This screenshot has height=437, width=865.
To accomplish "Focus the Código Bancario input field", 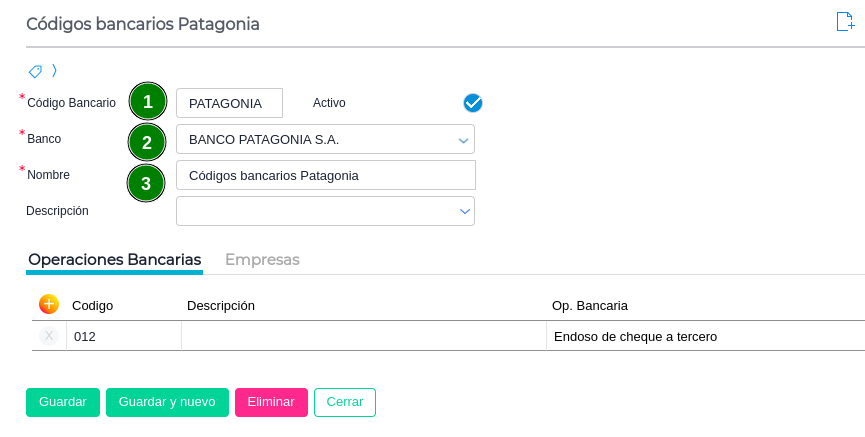I will coord(229,103).
